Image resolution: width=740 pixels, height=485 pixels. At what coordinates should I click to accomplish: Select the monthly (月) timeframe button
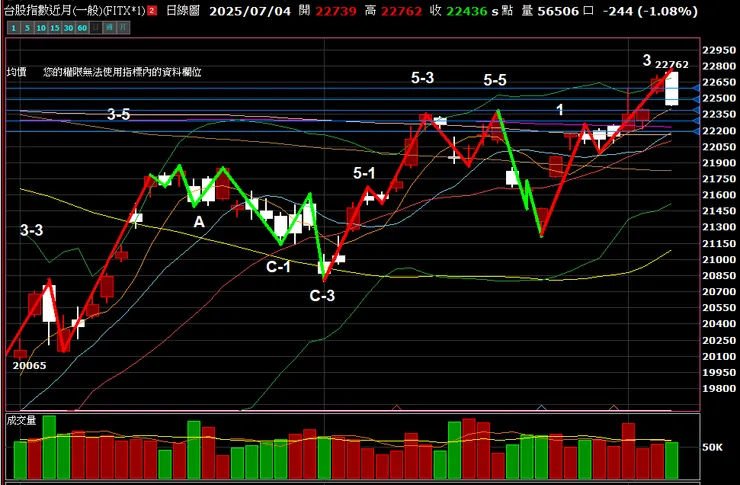point(123,28)
